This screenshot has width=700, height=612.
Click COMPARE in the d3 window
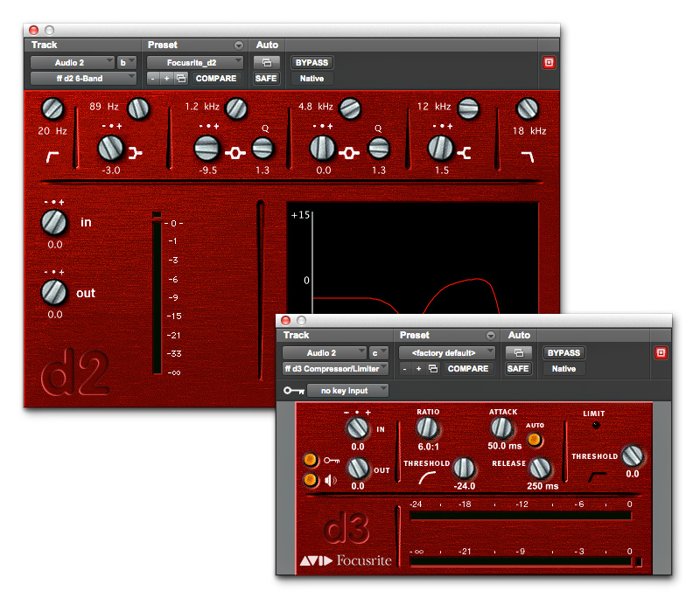click(468, 369)
